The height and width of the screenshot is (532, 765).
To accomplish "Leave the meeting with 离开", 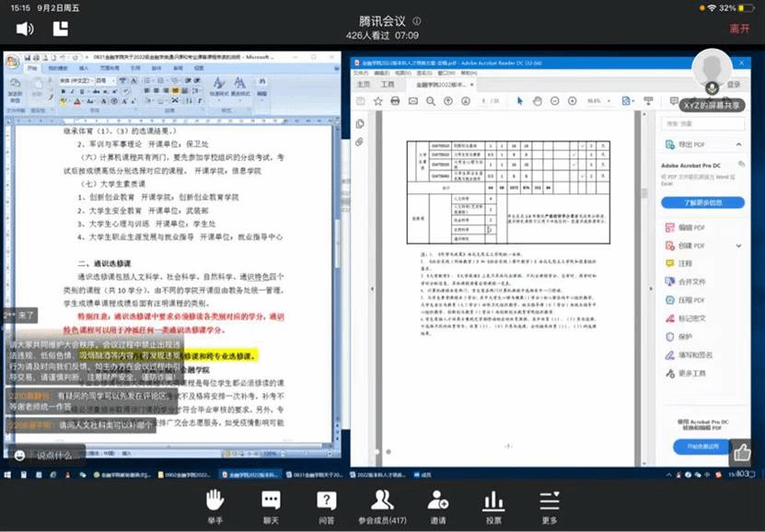I will point(739,29).
